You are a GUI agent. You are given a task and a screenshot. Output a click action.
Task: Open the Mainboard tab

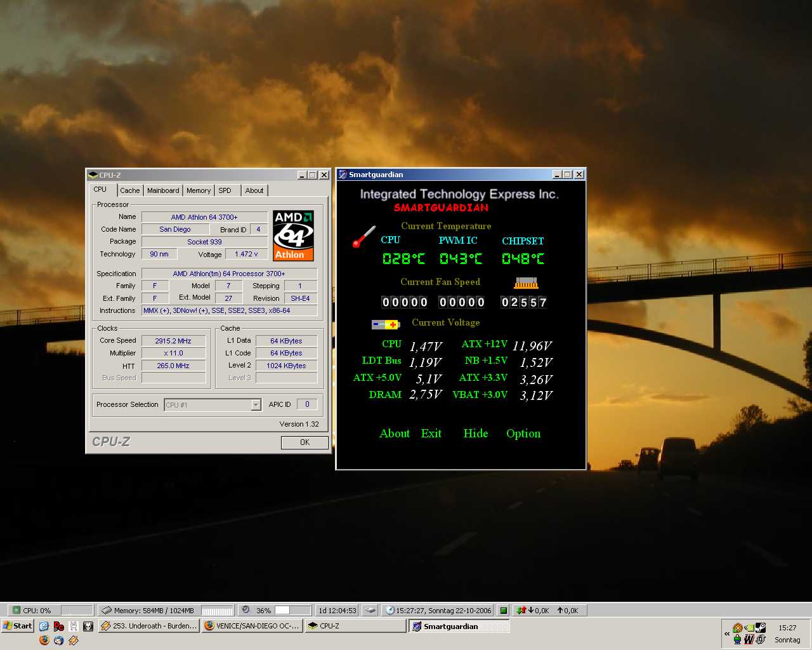[163, 190]
